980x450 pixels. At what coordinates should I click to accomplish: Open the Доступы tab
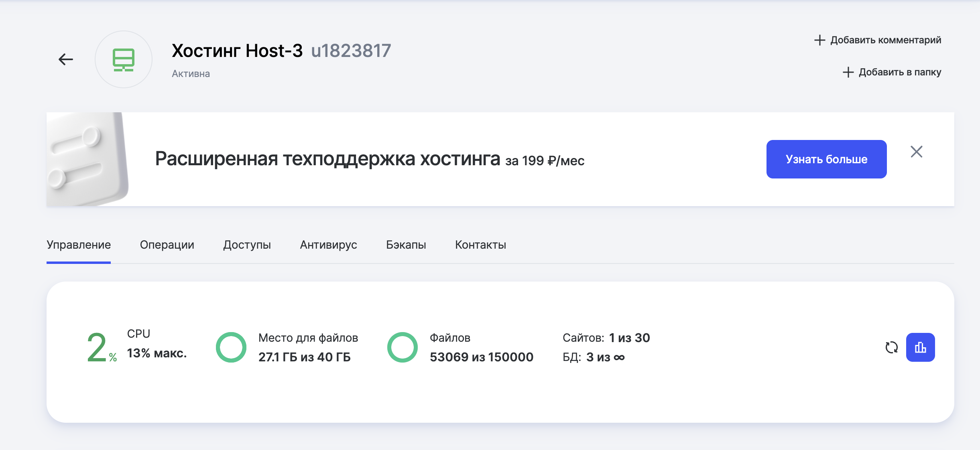coord(248,245)
